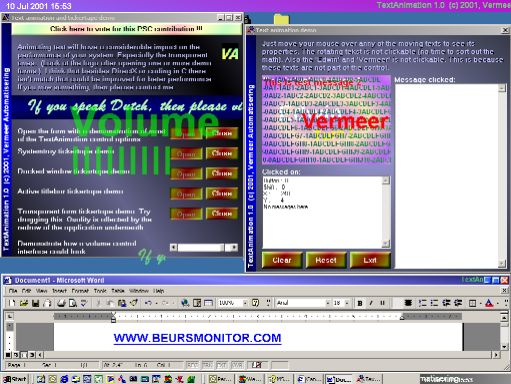Viewport: 511px width, 384px height.
Task: Click the New document icon in Word
Action: 12,303
